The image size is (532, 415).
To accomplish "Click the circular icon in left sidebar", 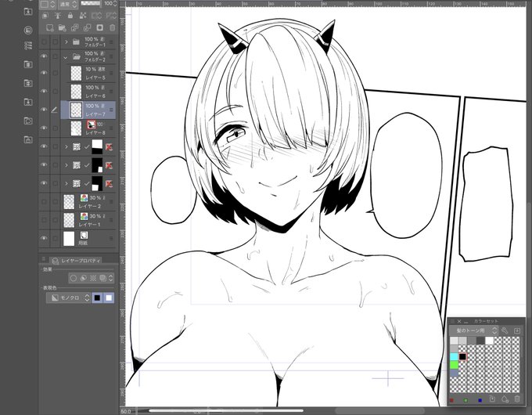I will tap(28, 30).
